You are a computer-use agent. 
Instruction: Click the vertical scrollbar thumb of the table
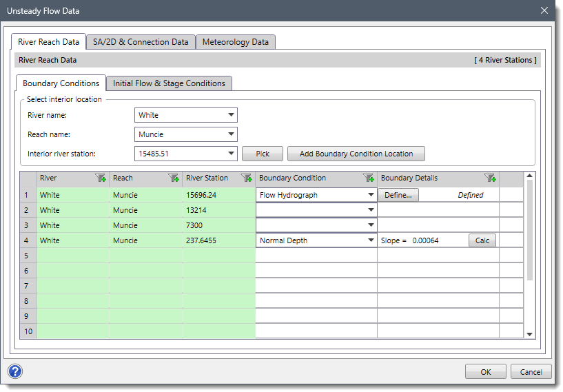pyautogui.click(x=530, y=229)
